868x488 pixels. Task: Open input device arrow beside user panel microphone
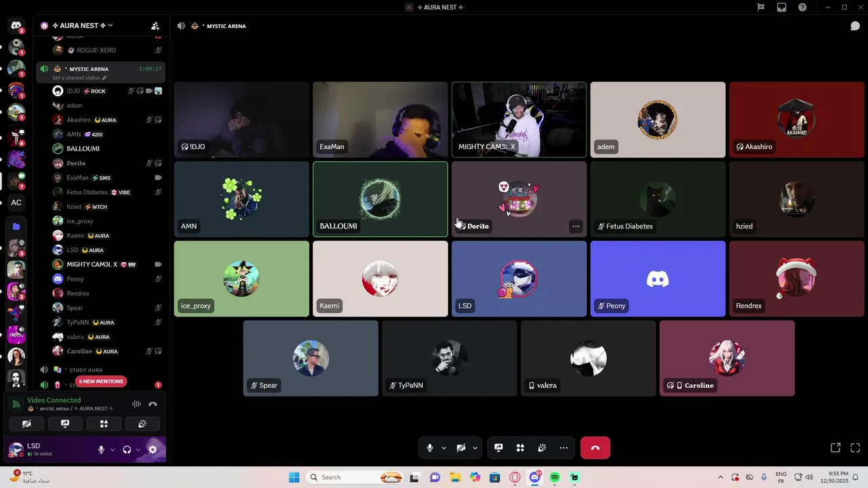pos(112,449)
